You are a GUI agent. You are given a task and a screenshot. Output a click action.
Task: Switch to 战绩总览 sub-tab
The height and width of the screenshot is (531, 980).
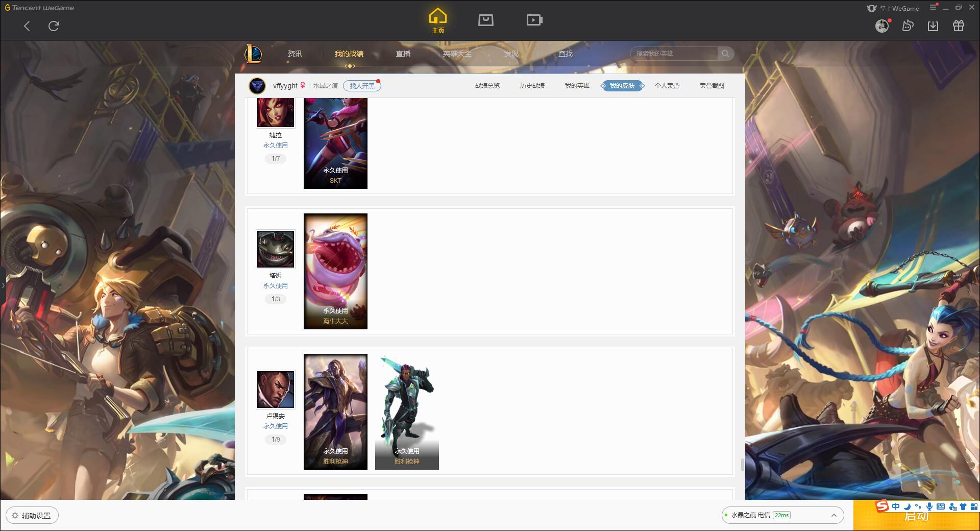coord(487,86)
